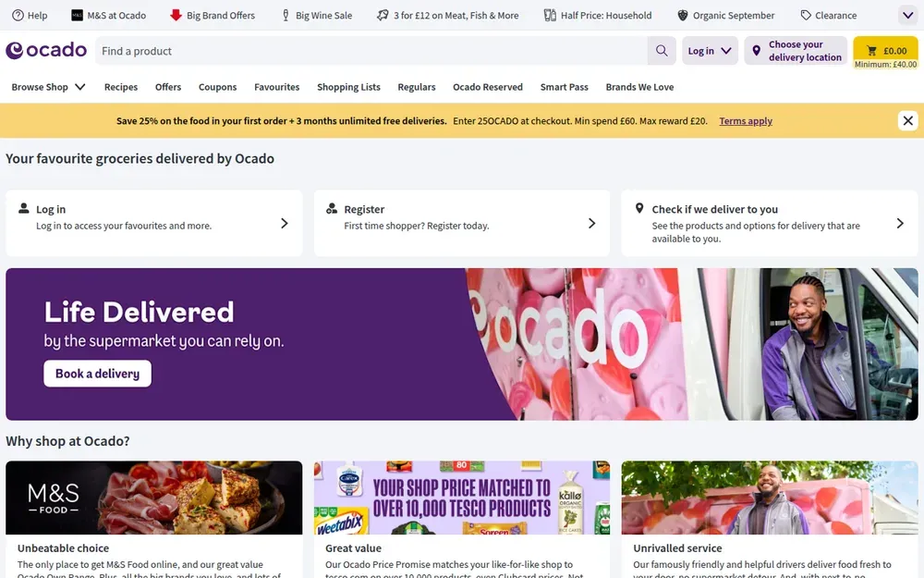Open the Regulars menu item
924x578 pixels.
pyautogui.click(x=417, y=87)
